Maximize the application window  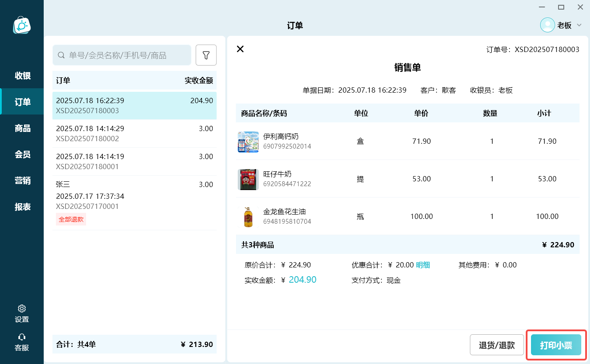(x=561, y=7)
